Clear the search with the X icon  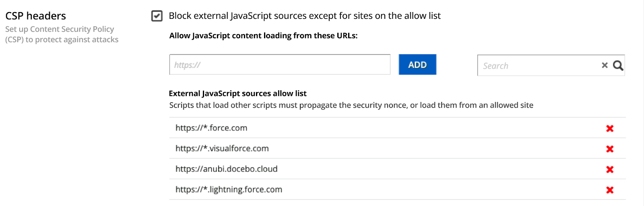tap(604, 65)
